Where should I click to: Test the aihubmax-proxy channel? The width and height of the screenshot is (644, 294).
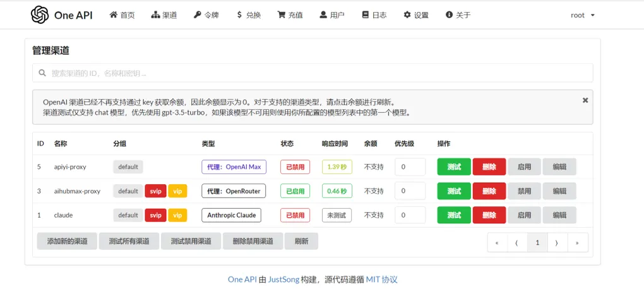click(454, 191)
